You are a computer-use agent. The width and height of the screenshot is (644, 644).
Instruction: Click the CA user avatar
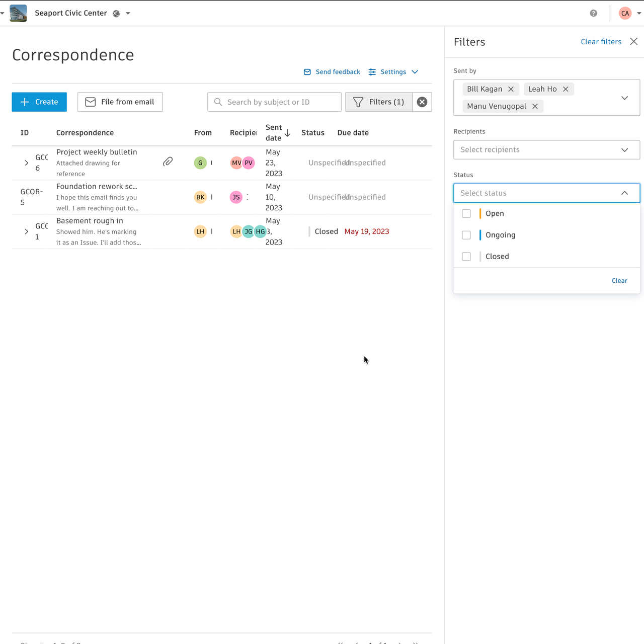[625, 13]
